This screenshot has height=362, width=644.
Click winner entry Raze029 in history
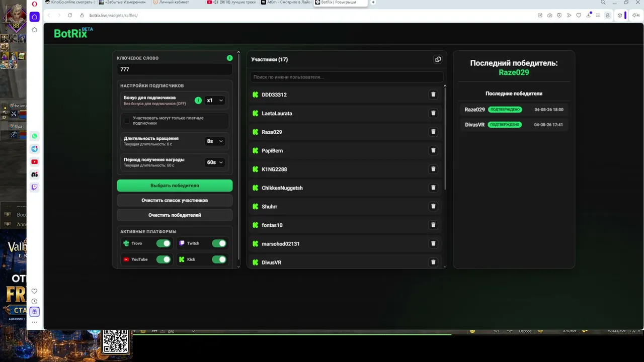click(514, 110)
